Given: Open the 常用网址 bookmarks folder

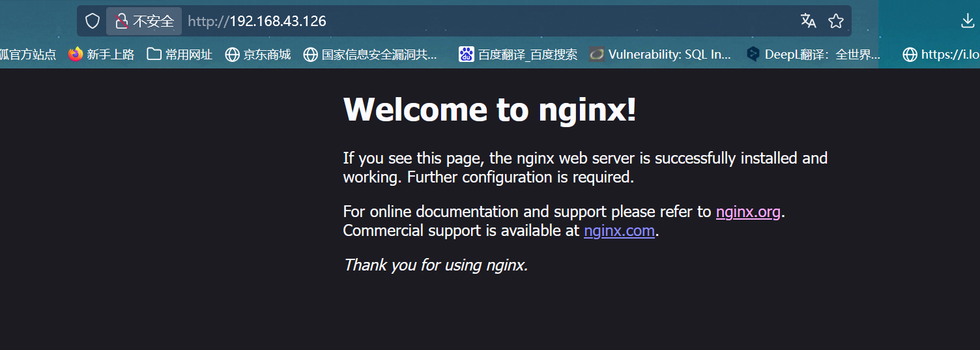Looking at the screenshot, I should click(179, 55).
